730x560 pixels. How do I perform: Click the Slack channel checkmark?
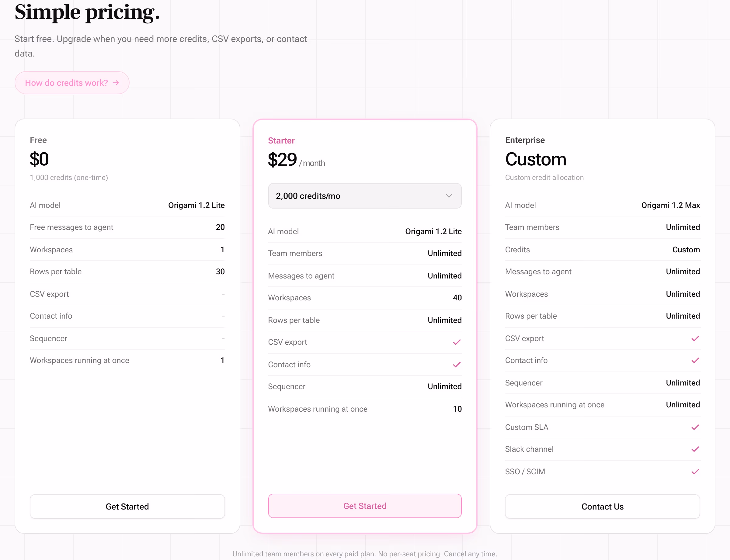click(x=695, y=449)
